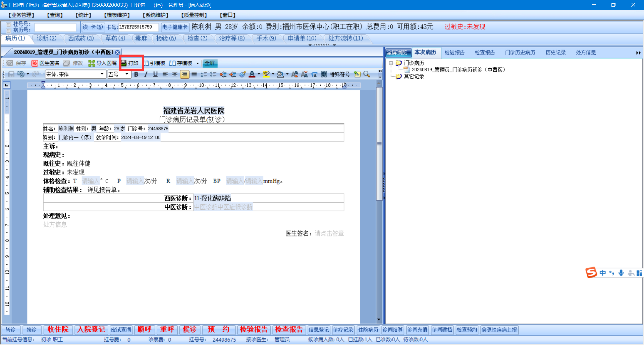Click the floppy disk save icon in editor toolbar
The width and height of the screenshot is (644, 345).
pyautogui.click(x=11, y=74)
